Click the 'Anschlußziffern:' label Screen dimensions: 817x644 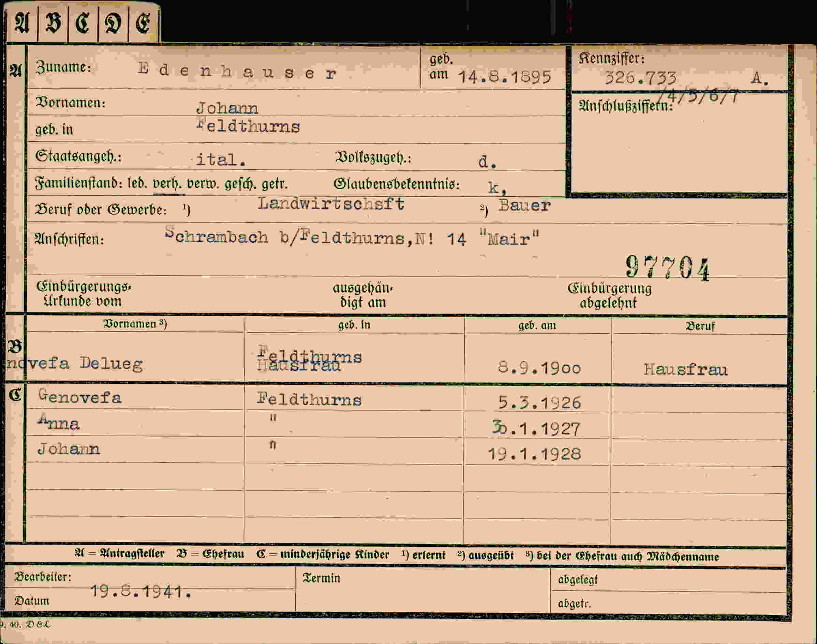(x=626, y=106)
